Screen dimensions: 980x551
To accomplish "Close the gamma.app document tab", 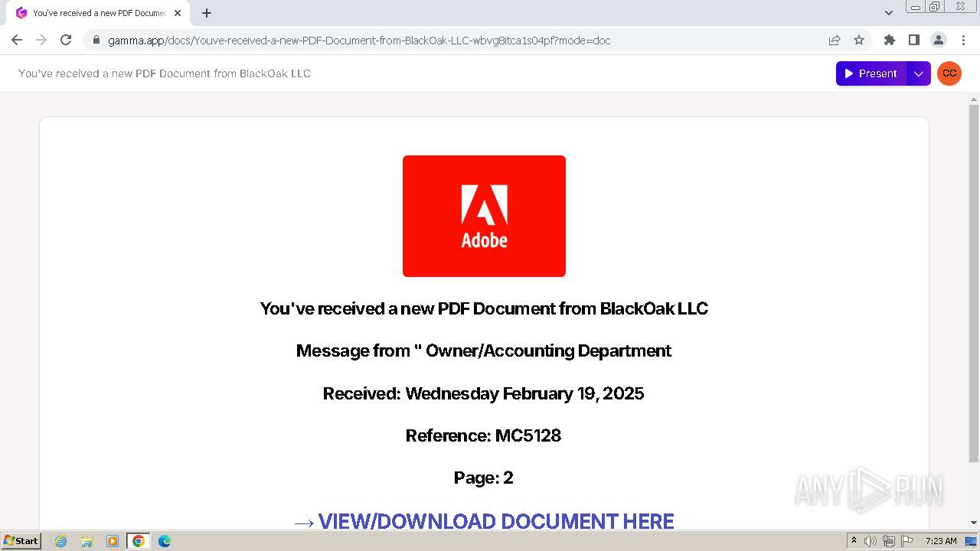I will [x=178, y=13].
